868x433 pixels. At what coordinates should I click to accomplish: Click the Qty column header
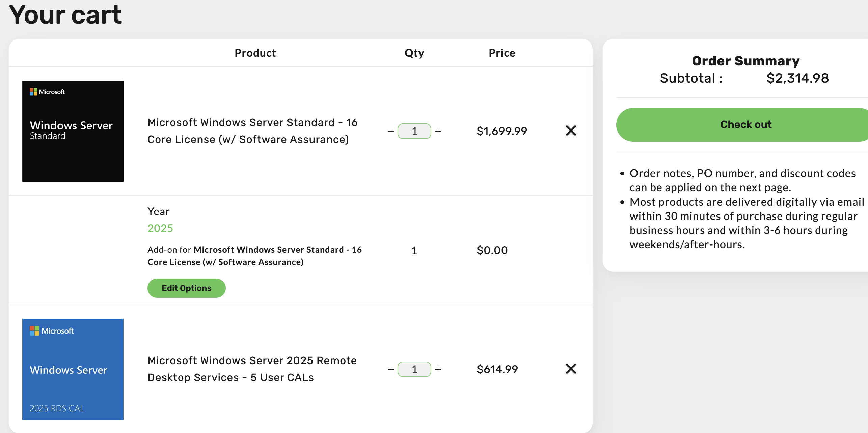pyautogui.click(x=414, y=53)
